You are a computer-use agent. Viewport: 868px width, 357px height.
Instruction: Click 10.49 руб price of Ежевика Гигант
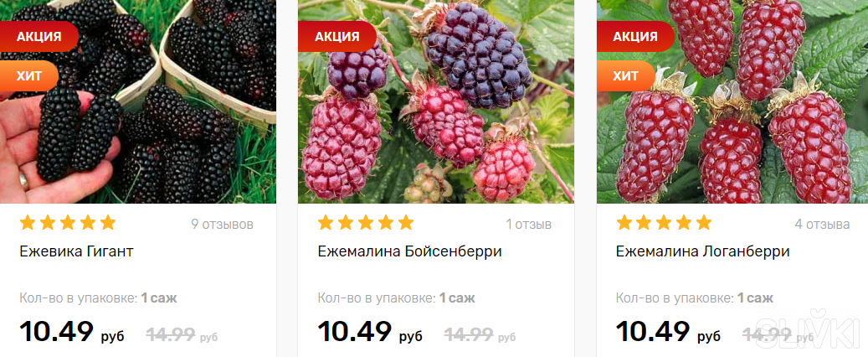(x=72, y=332)
